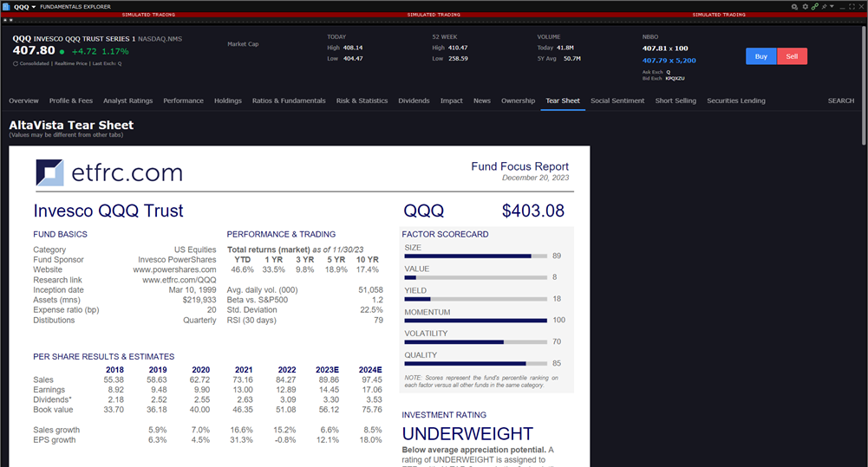The height and width of the screenshot is (467, 868).
Task: Click the 52 week high 410.47 value
Action: click(458, 49)
